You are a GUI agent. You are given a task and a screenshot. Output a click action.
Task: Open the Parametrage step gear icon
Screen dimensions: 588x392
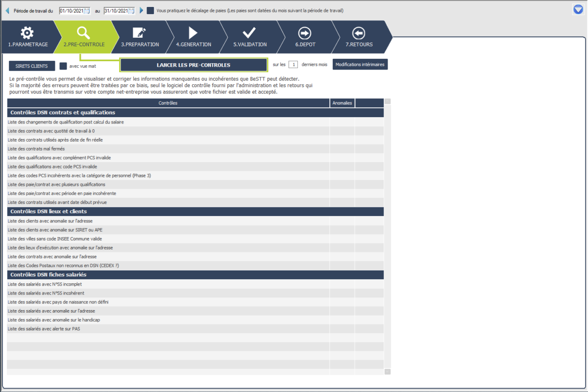coord(27,33)
